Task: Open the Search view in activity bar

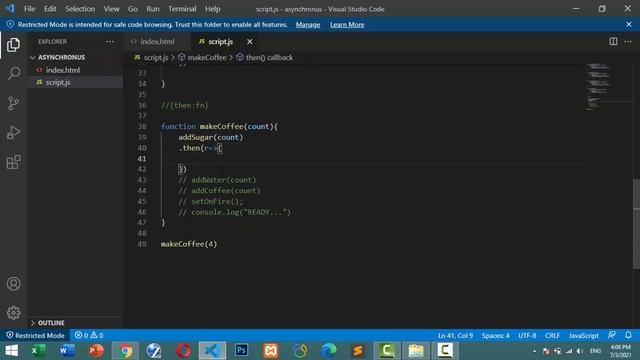Action: [x=13, y=73]
